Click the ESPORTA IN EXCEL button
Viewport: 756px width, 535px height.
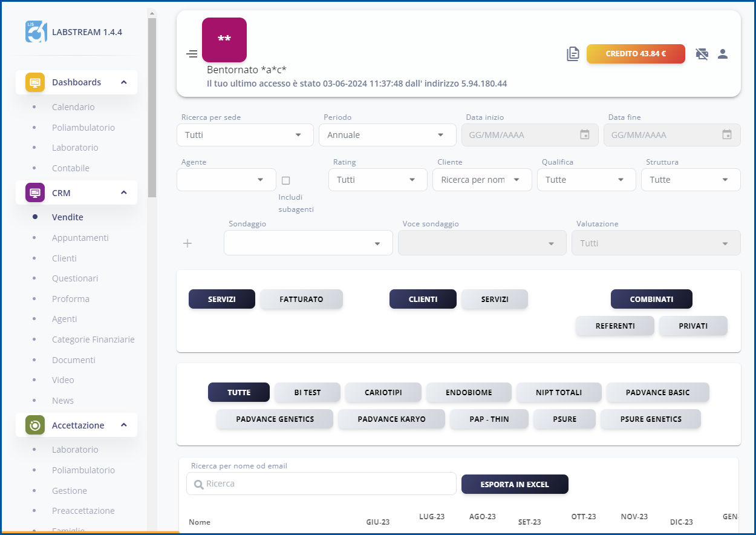click(515, 484)
